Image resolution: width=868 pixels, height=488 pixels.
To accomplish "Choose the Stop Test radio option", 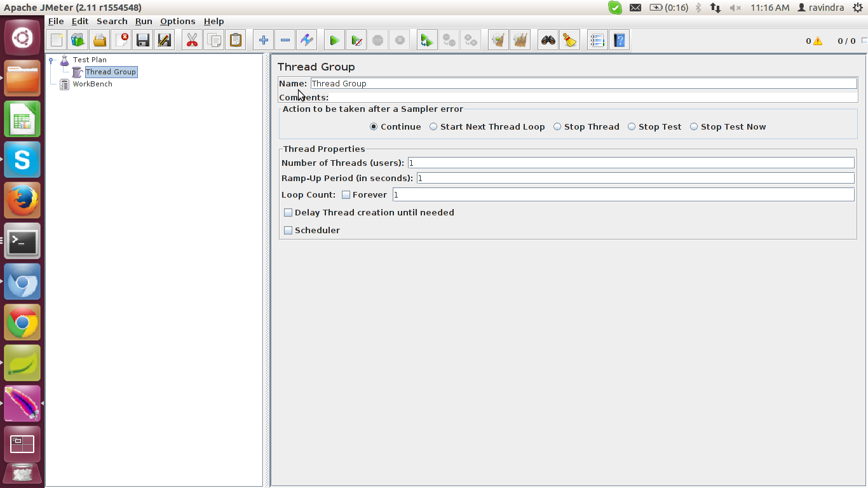I will (654, 126).
